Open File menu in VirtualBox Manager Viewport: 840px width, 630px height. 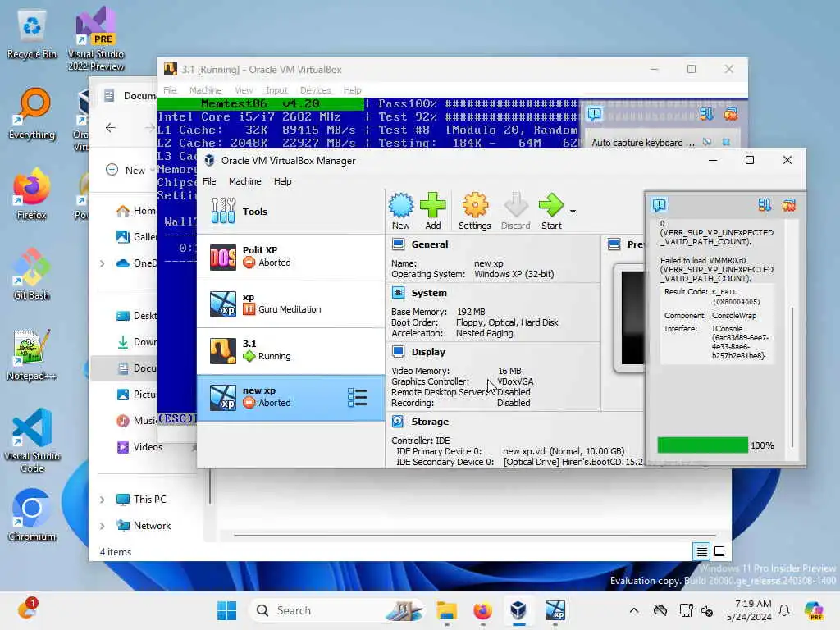(x=209, y=181)
